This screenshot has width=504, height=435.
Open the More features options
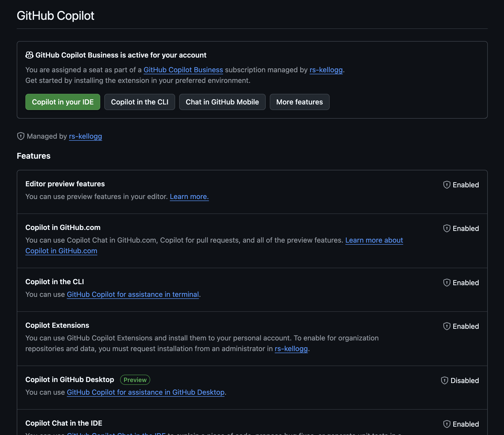pyautogui.click(x=299, y=102)
